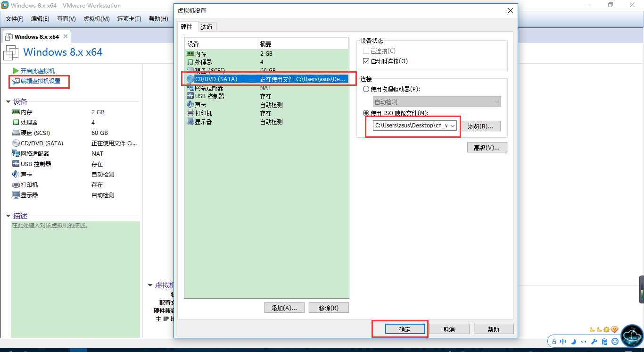
Task: Click the clipboard icon on IME toolbar
Action: (604, 341)
